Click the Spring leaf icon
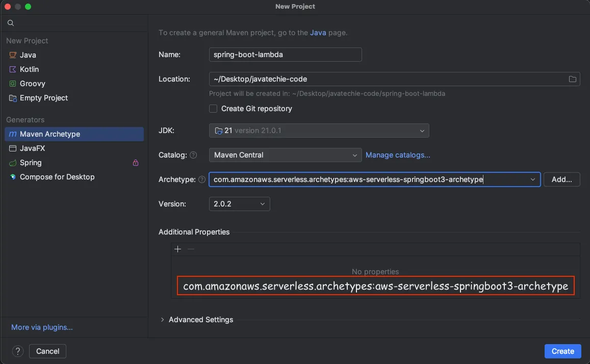The image size is (590, 364). click(13, 163)
